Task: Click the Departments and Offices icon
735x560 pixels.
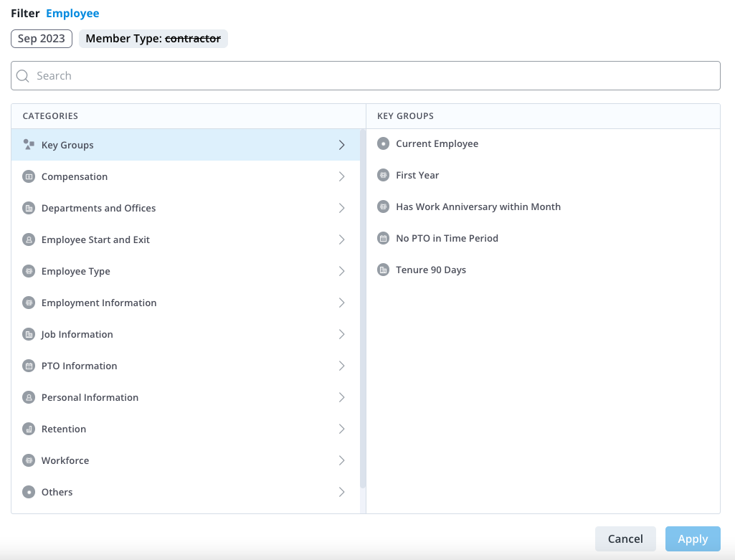Action: [29, 208]
